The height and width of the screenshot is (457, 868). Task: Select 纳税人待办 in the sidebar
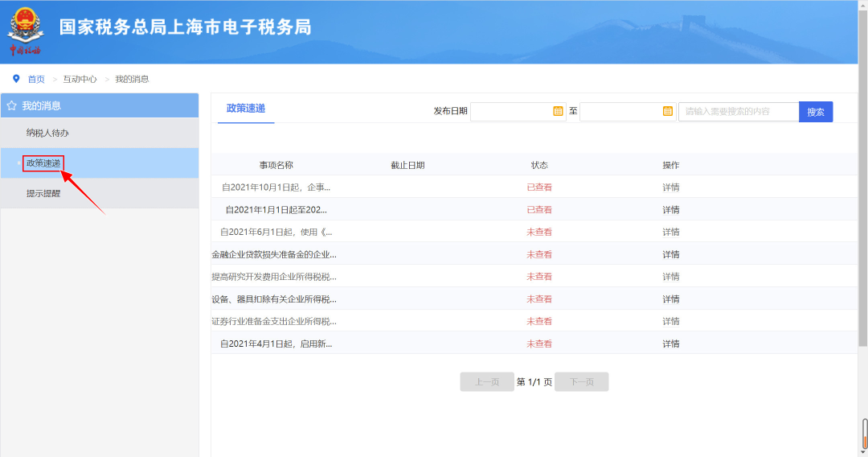coord(53,133)
